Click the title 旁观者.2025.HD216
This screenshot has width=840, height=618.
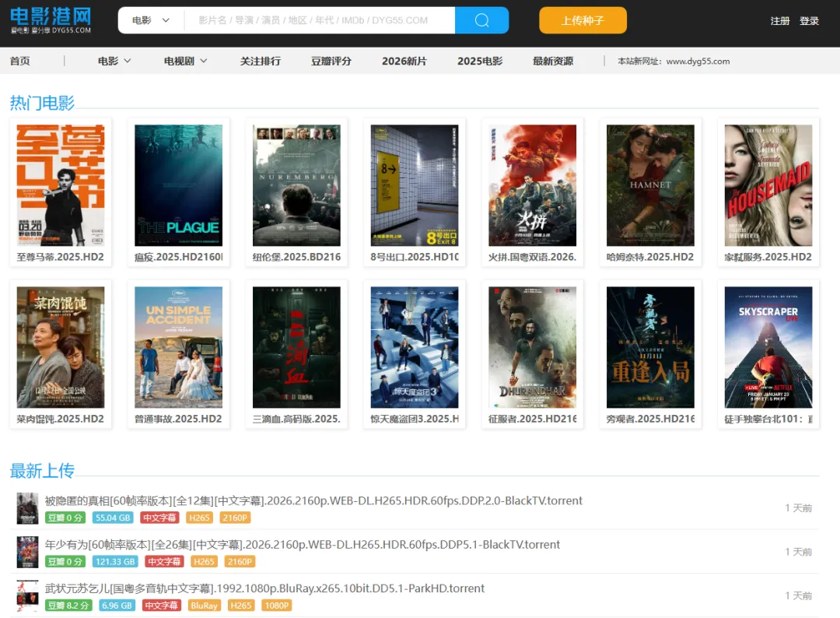650,419
